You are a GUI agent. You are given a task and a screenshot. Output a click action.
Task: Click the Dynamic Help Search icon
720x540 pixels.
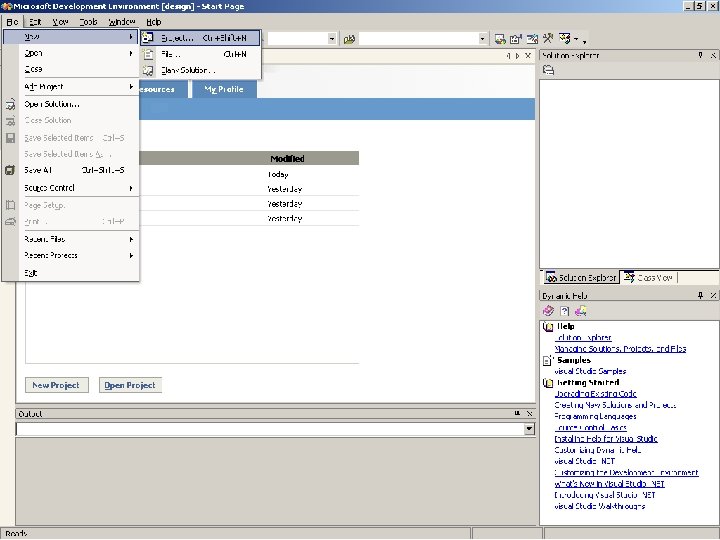pos(580,311)
